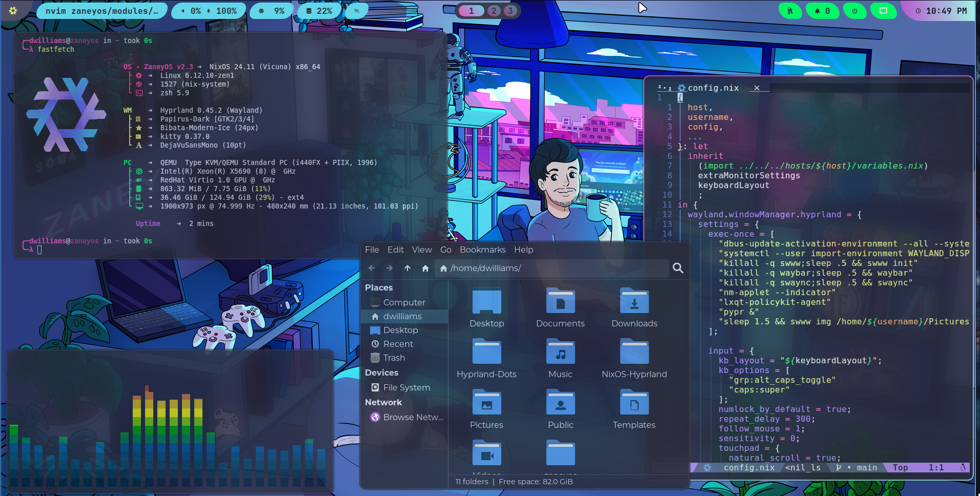
Task: Expand the View menu
Action: 421,250
